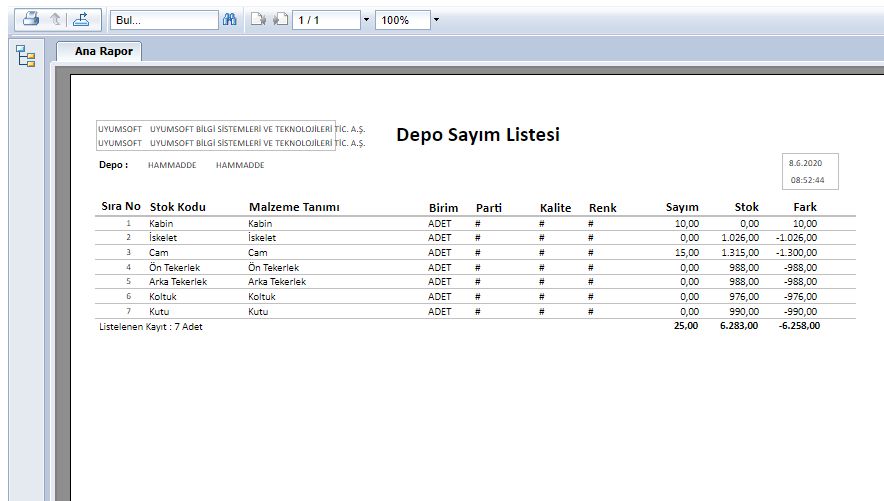
Task: Click the Fark column header
Action: [804, 207]
